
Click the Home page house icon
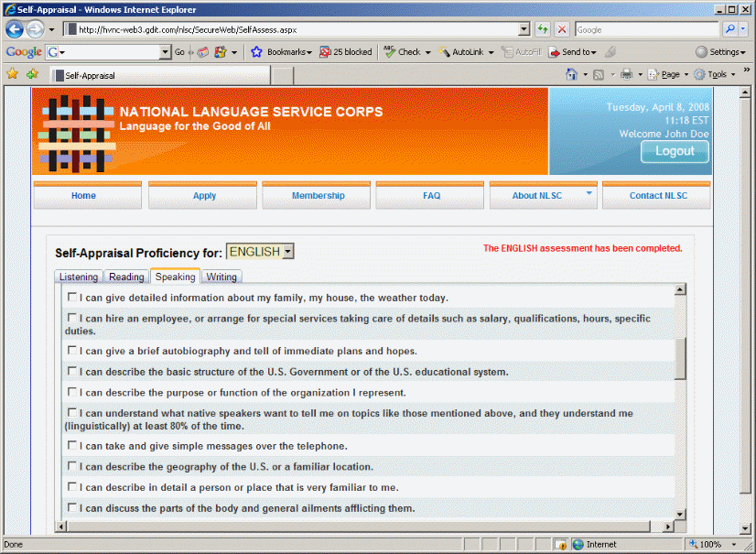coord(571,74)
